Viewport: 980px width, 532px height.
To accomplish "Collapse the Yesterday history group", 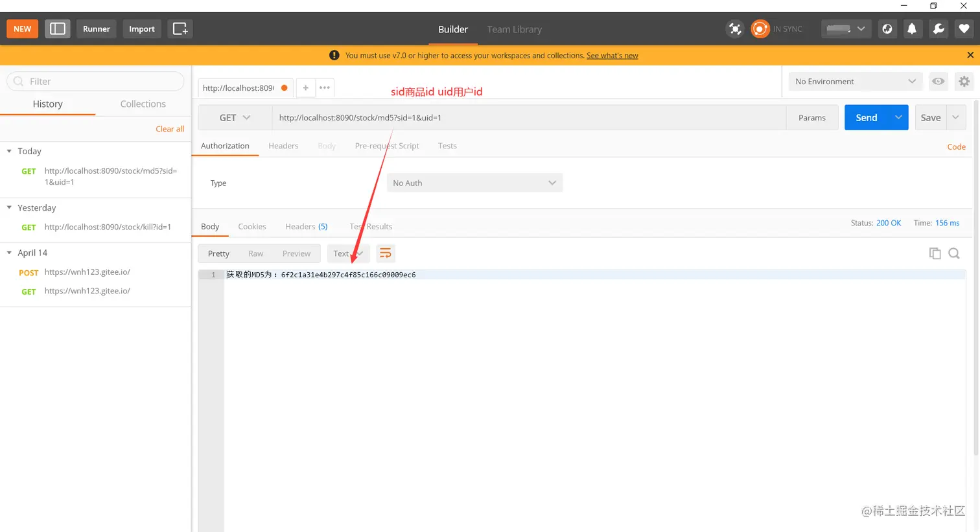I will [x=9, y=207].
